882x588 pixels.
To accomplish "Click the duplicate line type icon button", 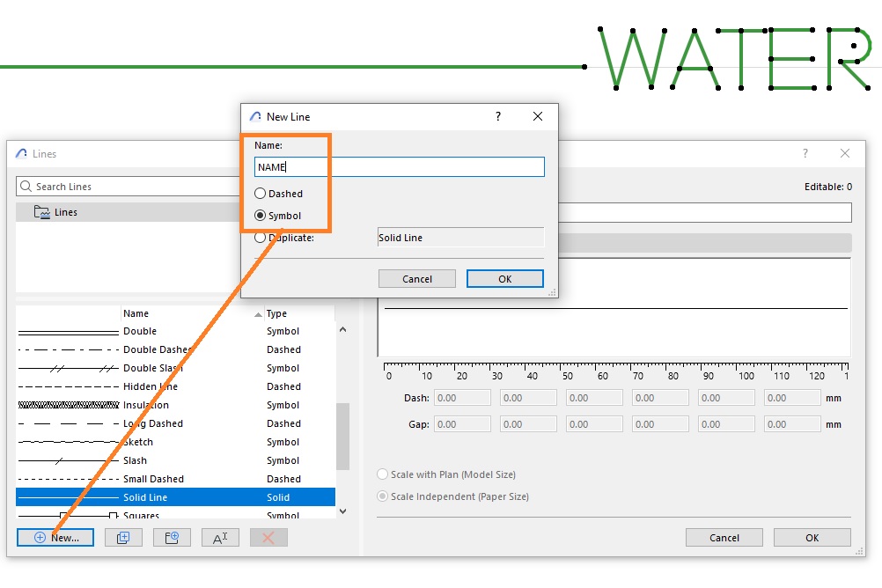I will point(123,537).
